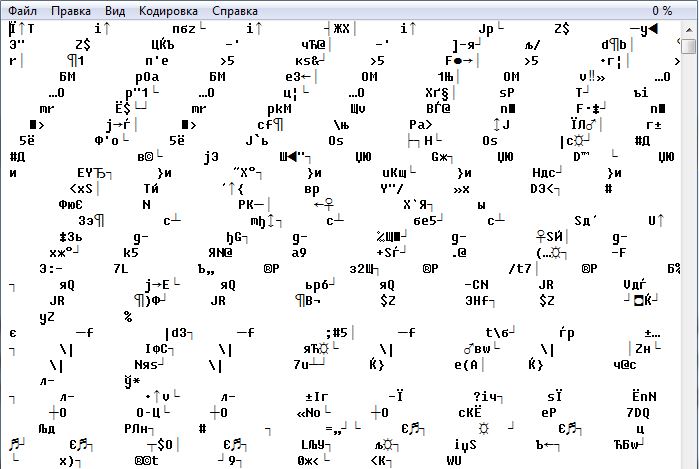The width and height of the screenshot is (699, 469).
Task: Click the text 'Рлн'
Action: [136, 430]
